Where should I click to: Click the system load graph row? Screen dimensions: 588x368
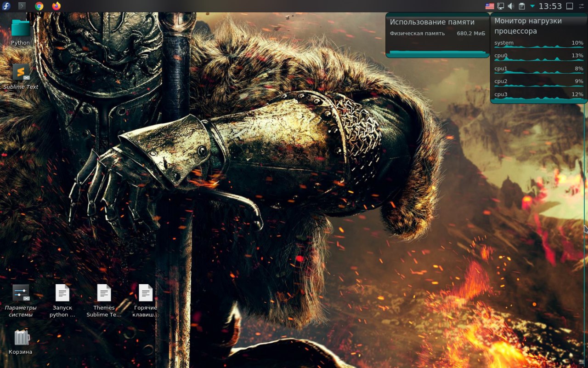(539, 44)
